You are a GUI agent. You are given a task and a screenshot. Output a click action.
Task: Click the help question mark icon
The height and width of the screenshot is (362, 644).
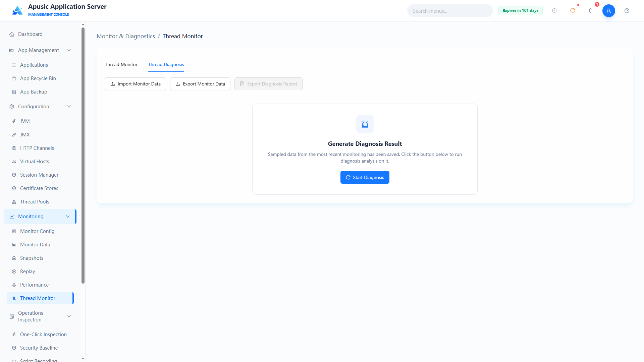coord(627,11)
